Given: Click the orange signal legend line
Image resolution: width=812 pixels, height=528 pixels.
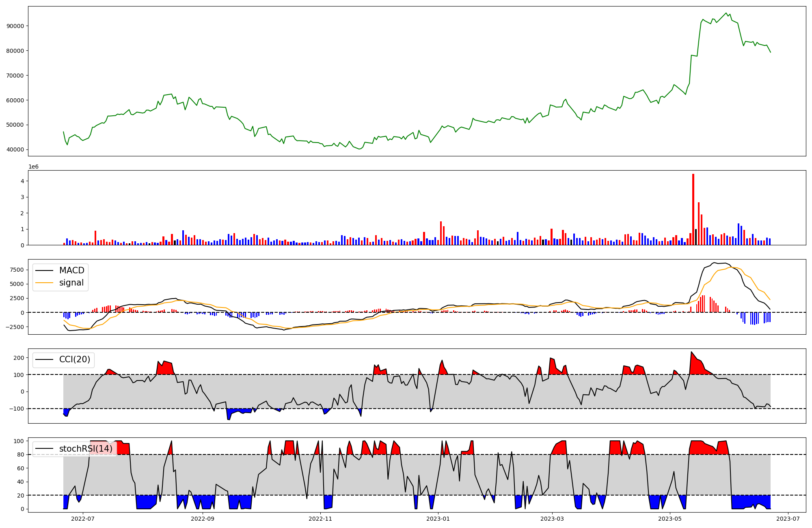Looking at the screenshot, I should coord(44,283).
